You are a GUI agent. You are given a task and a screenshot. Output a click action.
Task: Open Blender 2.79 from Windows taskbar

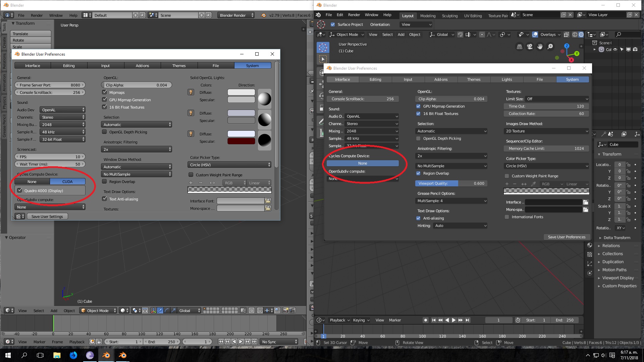tap(106, 355)
